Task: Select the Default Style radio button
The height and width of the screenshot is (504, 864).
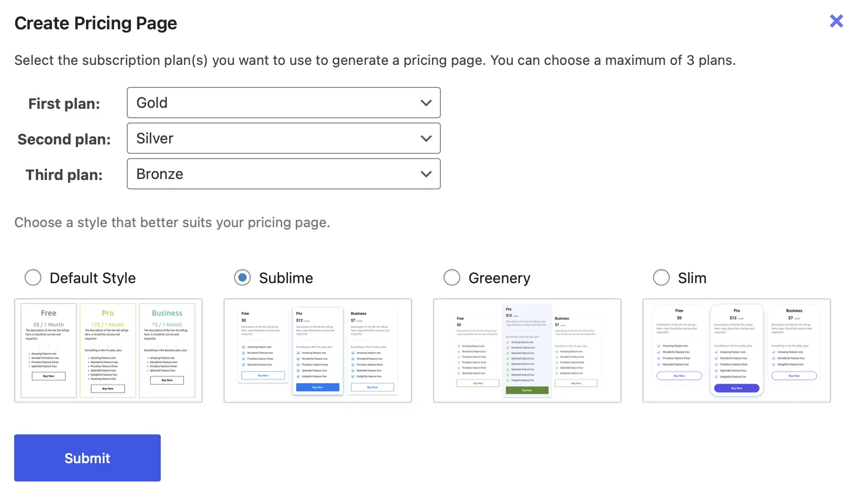Action: tap(33, 277)
